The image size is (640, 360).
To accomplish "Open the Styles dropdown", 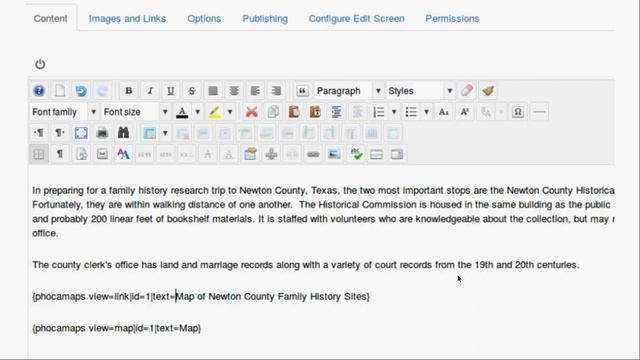I will coord(420,91).
